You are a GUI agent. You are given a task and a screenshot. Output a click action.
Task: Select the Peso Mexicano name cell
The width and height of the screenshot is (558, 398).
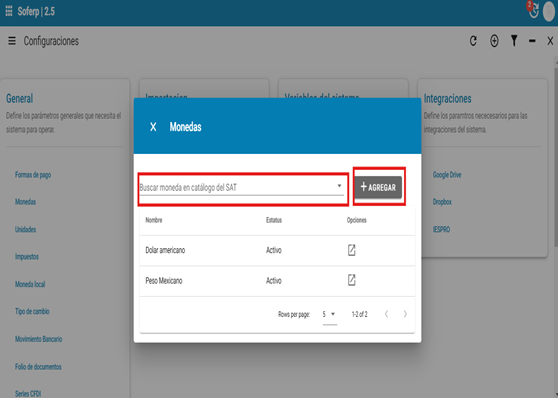point(164,281)
